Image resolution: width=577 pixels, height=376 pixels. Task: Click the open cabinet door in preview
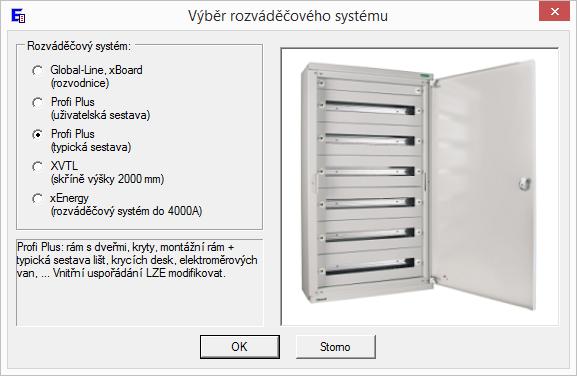483,184
